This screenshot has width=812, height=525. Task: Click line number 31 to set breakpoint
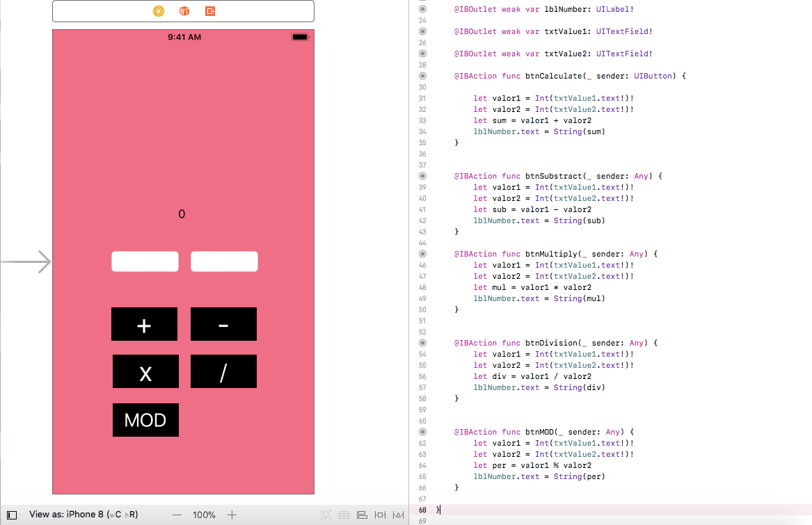click(422, 98)
